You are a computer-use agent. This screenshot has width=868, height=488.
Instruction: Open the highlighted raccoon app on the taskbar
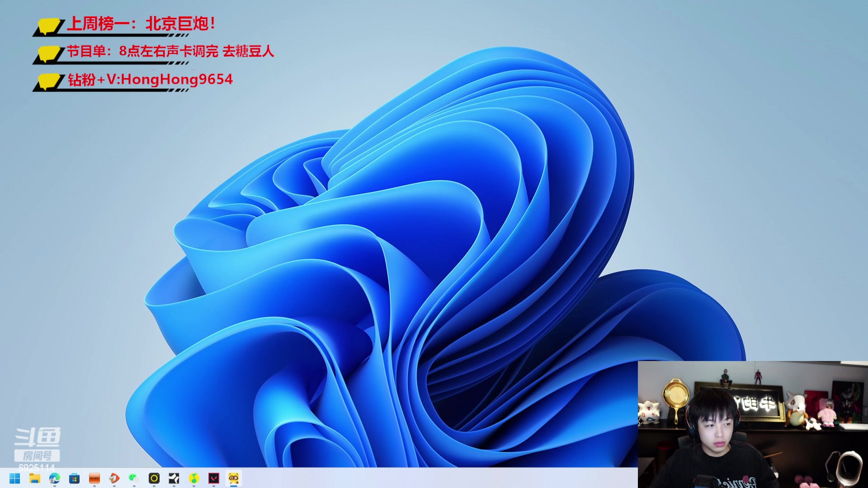pyautogui.click(x=235, y=478)
